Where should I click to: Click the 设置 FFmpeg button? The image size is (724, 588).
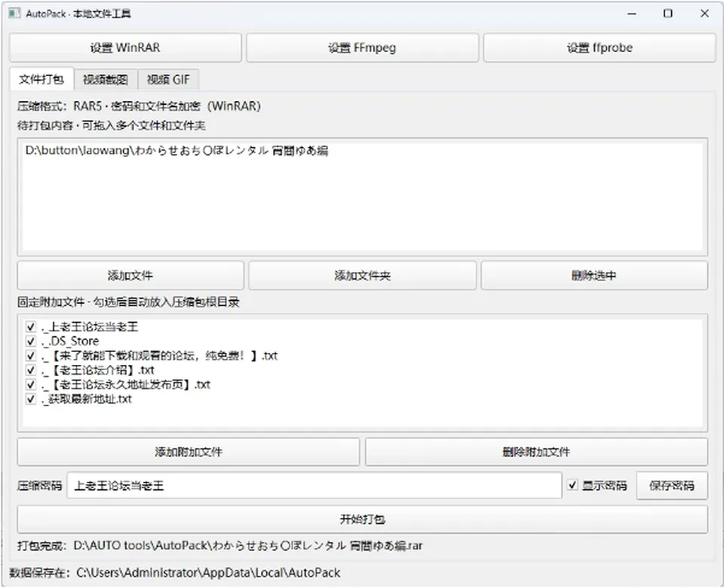point(362,47)
